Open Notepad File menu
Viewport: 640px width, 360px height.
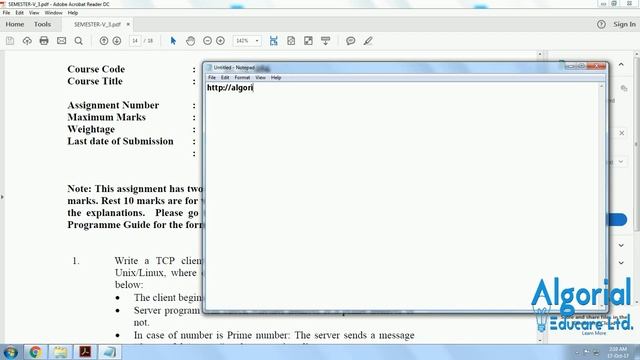point(212,78)
